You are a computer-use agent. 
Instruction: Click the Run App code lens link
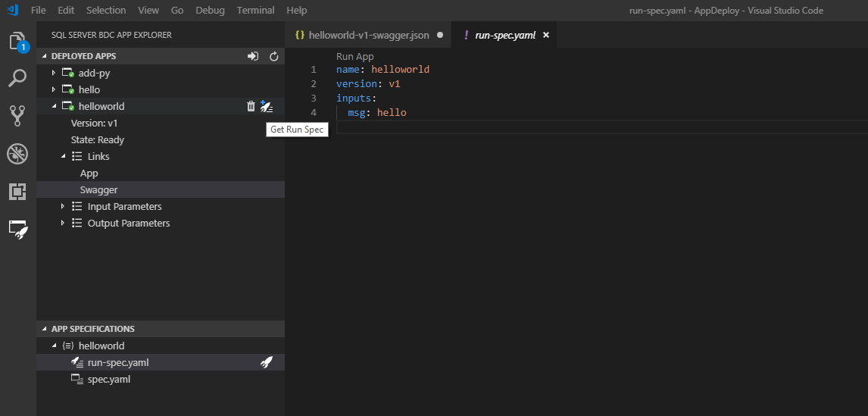tap(354, 57)
